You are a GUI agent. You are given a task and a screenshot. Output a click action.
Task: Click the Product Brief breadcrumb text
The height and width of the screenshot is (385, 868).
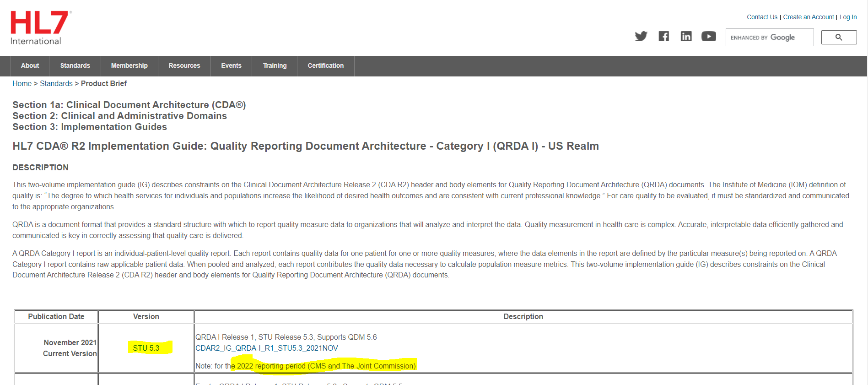[x=104, y=83]
